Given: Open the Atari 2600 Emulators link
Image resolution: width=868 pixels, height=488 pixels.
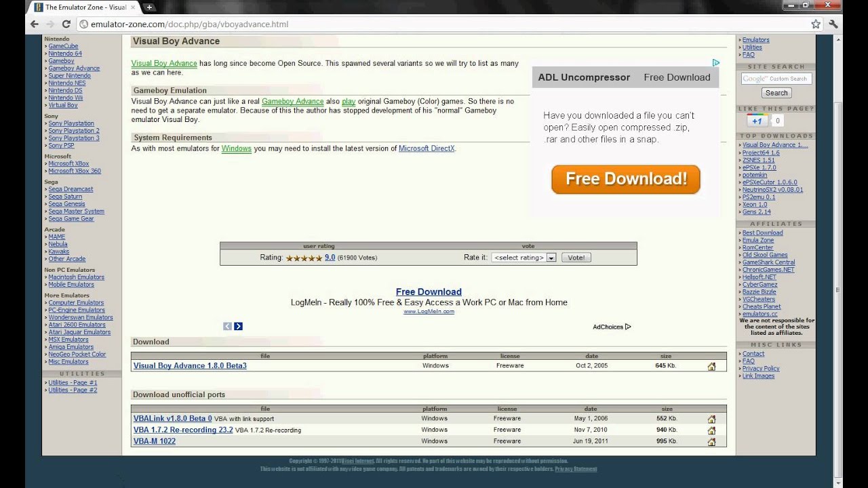Looking at the screenshot, I should 77,325.
